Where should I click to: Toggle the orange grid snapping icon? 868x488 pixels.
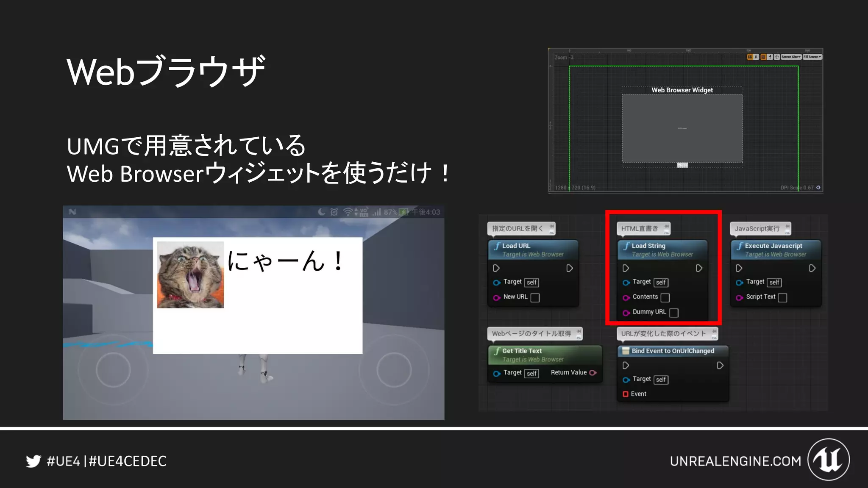763,57
